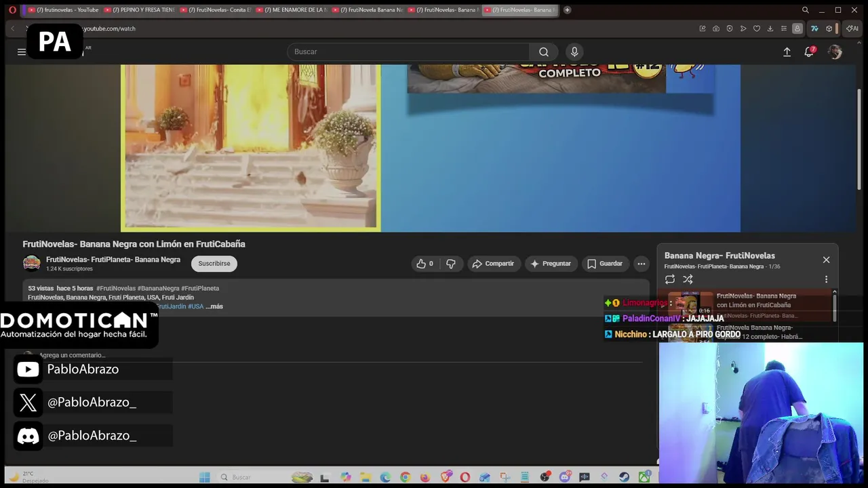The image size is (868, 488).
Task: Open YouTube account avatar menu
Action: tap(835, 52)
